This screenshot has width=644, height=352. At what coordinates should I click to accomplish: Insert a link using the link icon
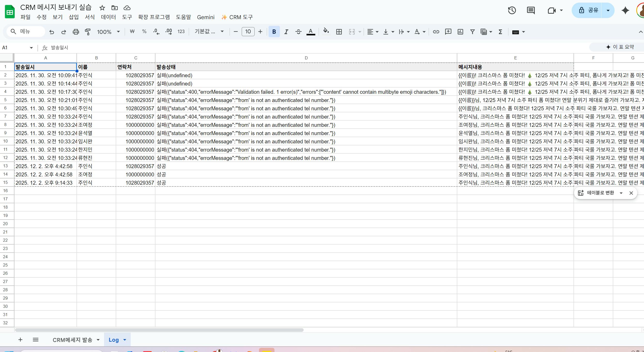tap(436, 32)
